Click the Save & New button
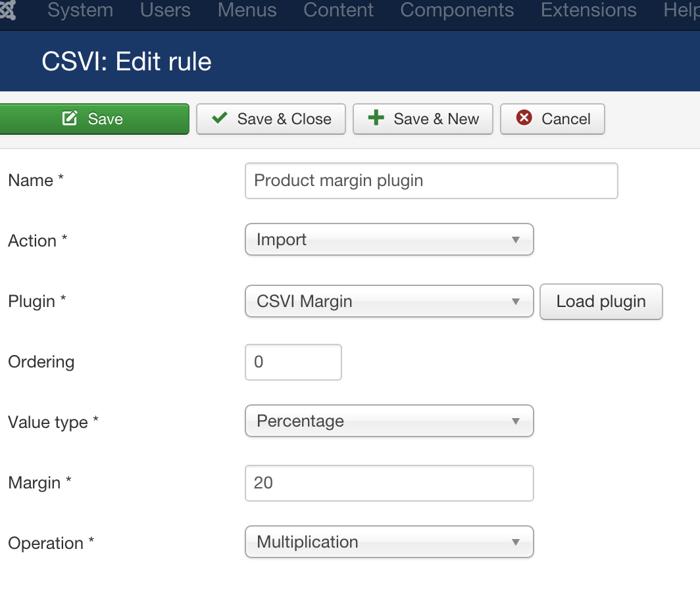 [x=423, y=119]
